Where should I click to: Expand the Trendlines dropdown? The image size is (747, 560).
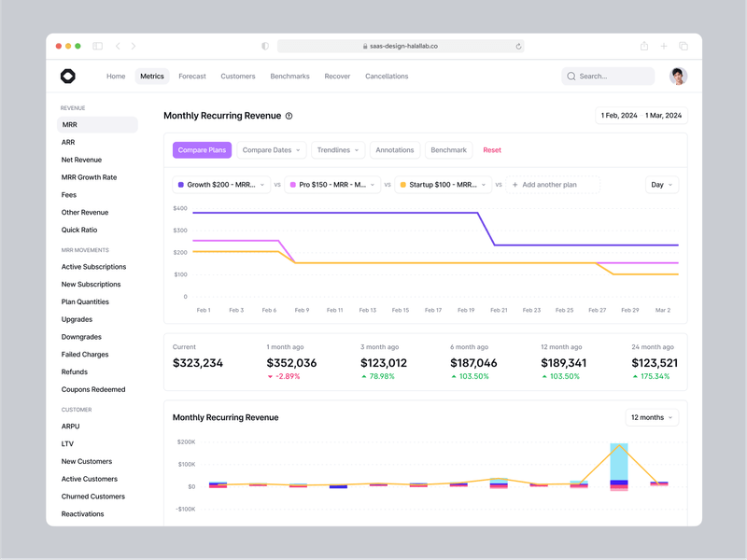pyautogui.click(x=337, y=149)
